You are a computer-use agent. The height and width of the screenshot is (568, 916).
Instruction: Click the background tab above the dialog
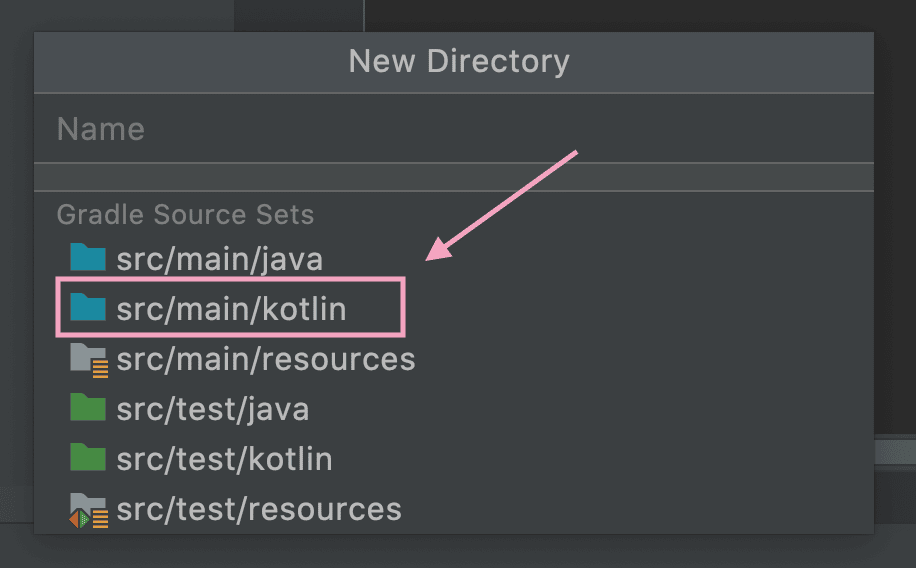coord(299,16)
